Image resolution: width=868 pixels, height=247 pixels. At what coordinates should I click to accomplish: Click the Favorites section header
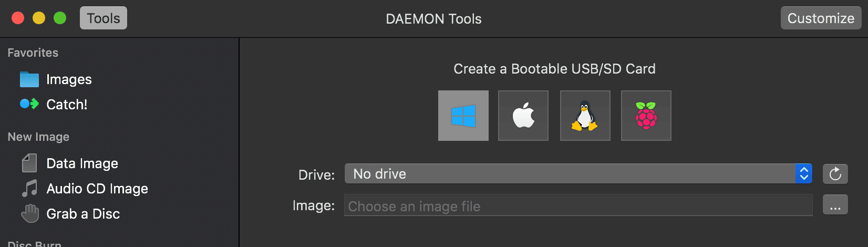33,53
